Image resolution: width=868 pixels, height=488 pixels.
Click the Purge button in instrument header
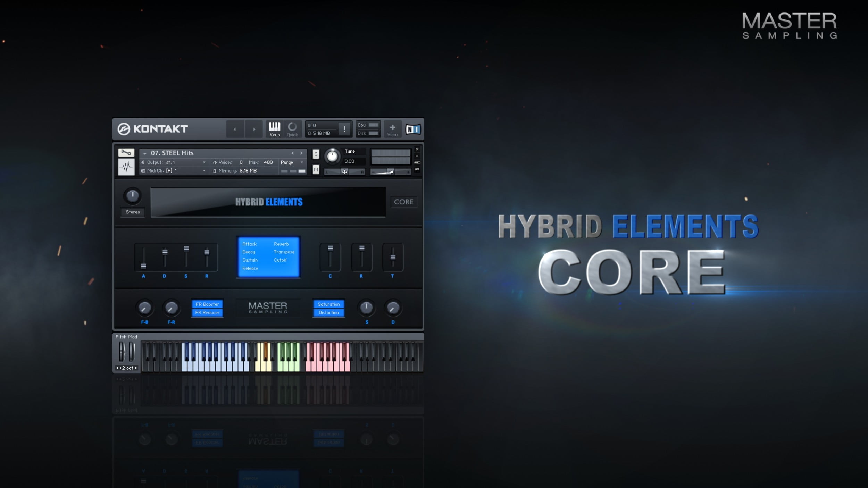288,161
